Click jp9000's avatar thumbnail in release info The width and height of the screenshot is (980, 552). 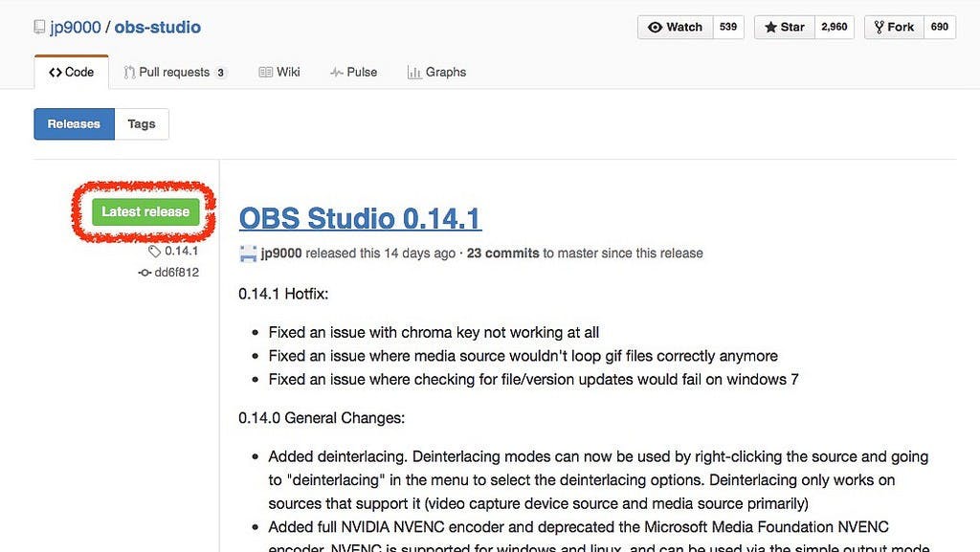[248, 254]
